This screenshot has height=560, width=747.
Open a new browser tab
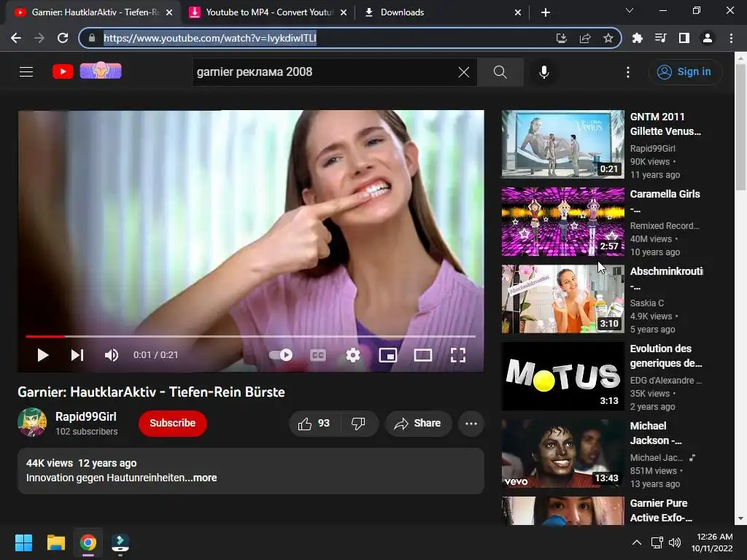(x=546, y=12)
